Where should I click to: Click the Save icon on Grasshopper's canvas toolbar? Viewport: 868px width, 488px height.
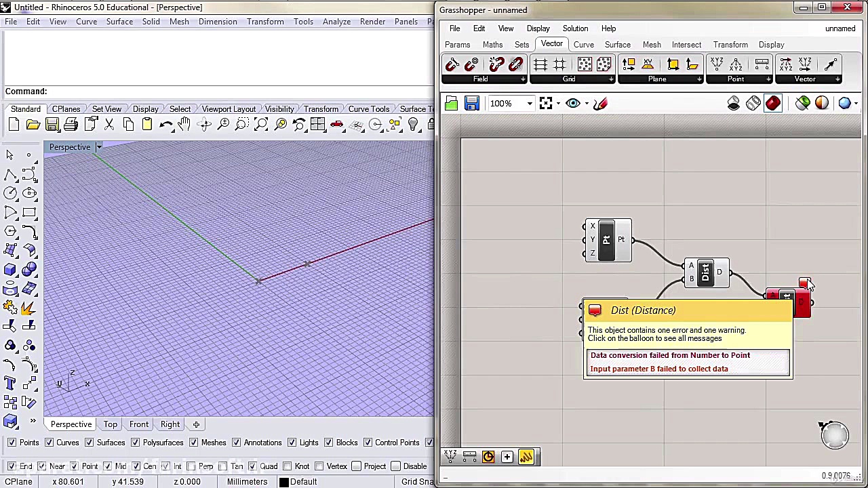(x=471, y=103)
